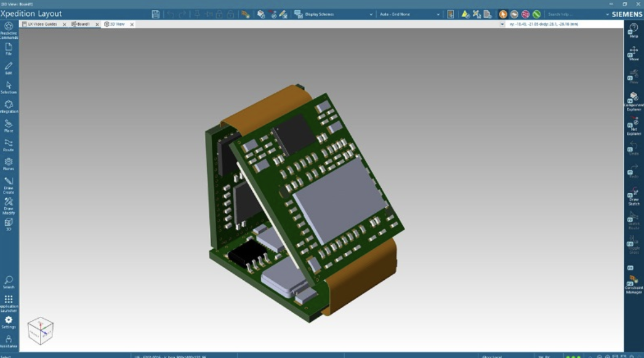Open the Component Explorer panel
This screenshot has width=644, height=358.
click(x=634, y=100)
